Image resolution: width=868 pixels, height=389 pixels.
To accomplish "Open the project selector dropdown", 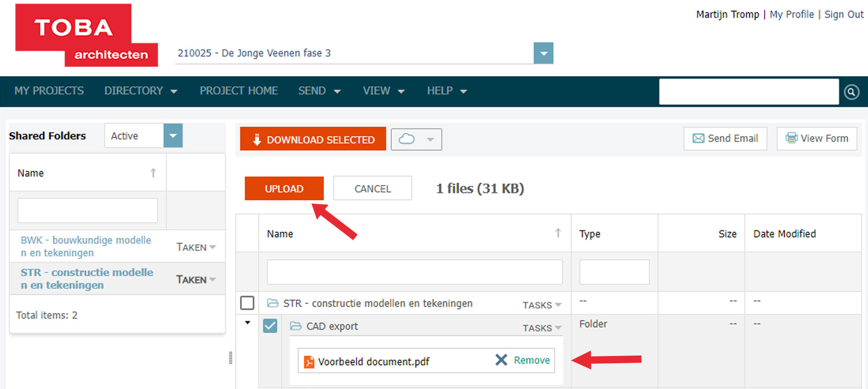I will tap(543, 53).
